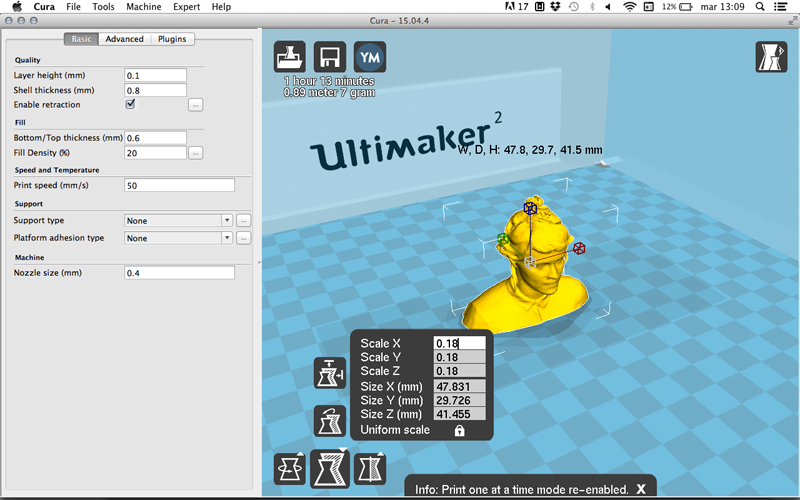Select the Rotate tool icon
Screen dimensions: 800x500
coord(290,468)
